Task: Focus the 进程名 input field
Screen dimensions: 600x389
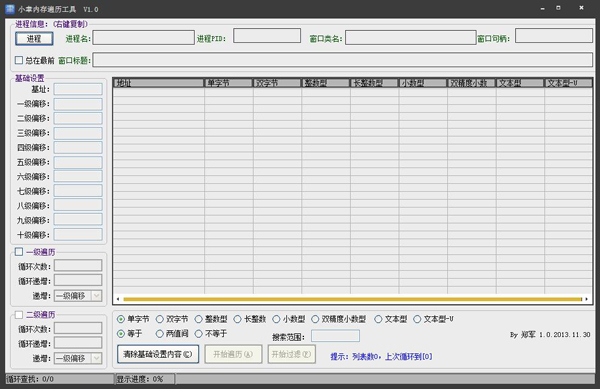Action: click(x=143, y=37)
